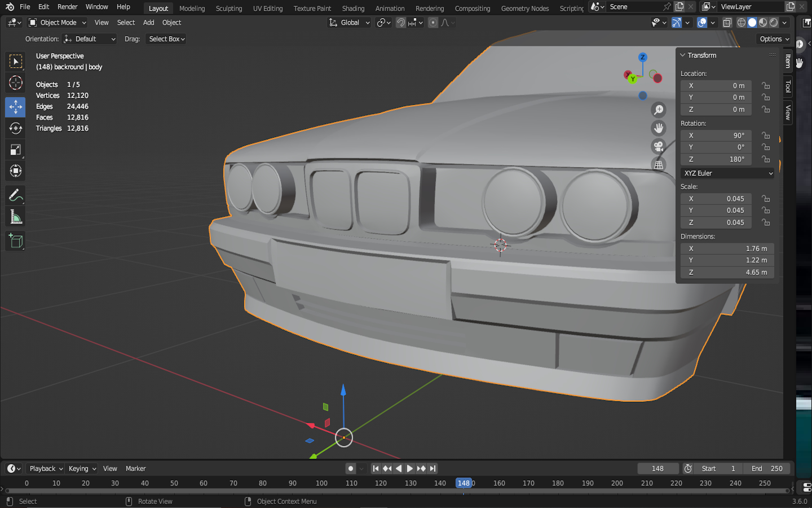Enable auto keying record button

point(351,468)
